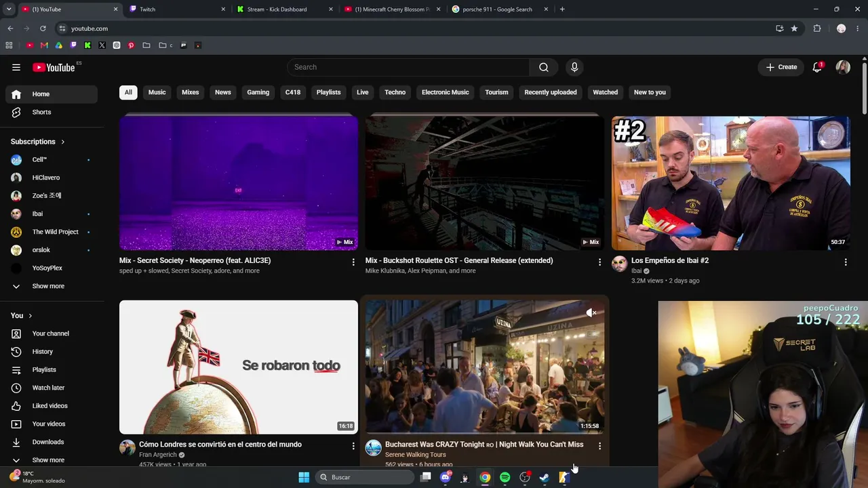Viewport: 868px width, 488px height.
Task: Open the YouTube guide hamburger menu
Action: click(x=16, y=67)
